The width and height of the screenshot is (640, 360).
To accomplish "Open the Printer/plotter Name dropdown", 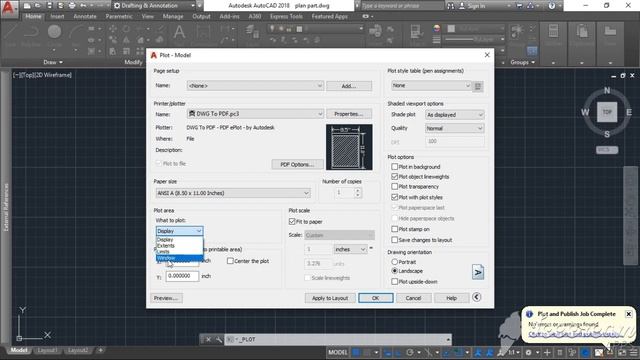I will point(255,114).
